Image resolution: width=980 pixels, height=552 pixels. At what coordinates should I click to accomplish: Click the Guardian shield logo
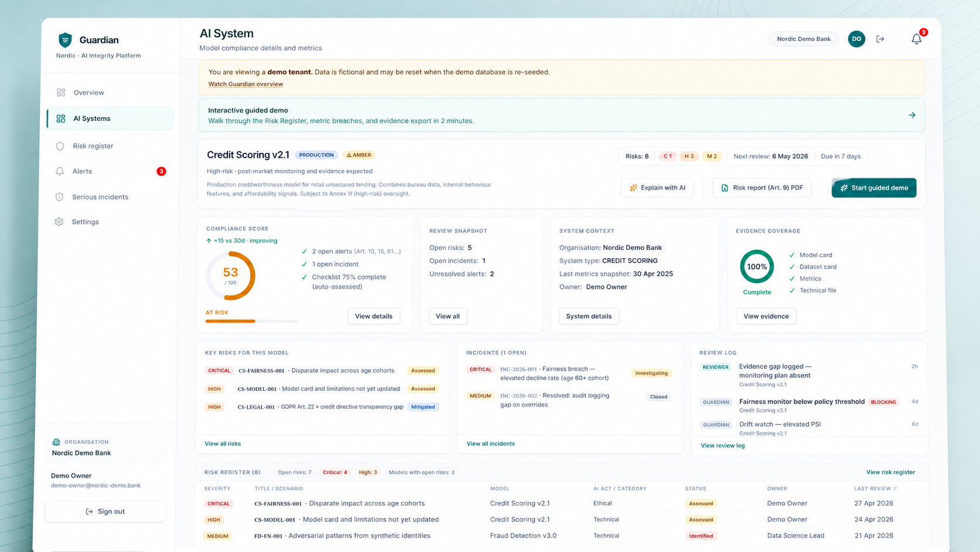pos(65,40)
